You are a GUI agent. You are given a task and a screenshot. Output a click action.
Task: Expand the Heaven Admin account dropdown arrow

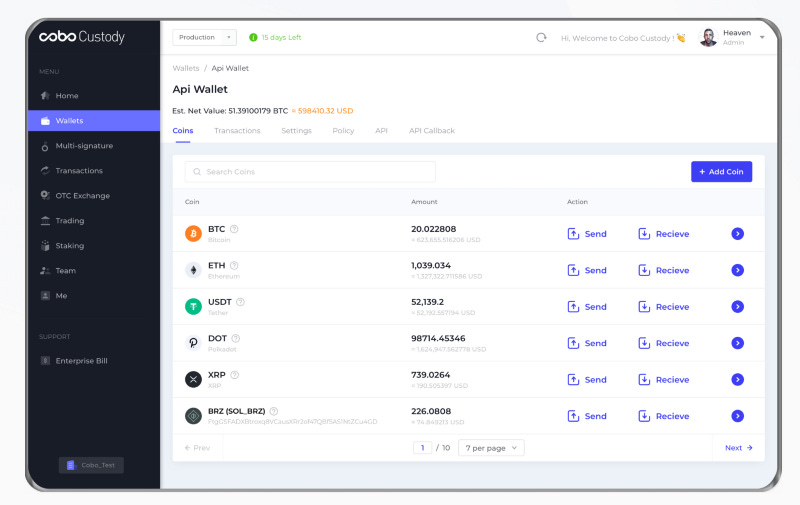coord(762,37)
